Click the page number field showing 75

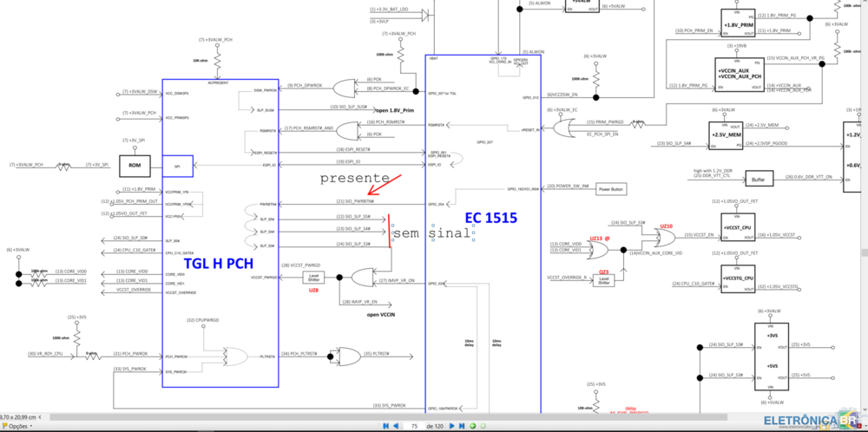[x=416, y=427]
